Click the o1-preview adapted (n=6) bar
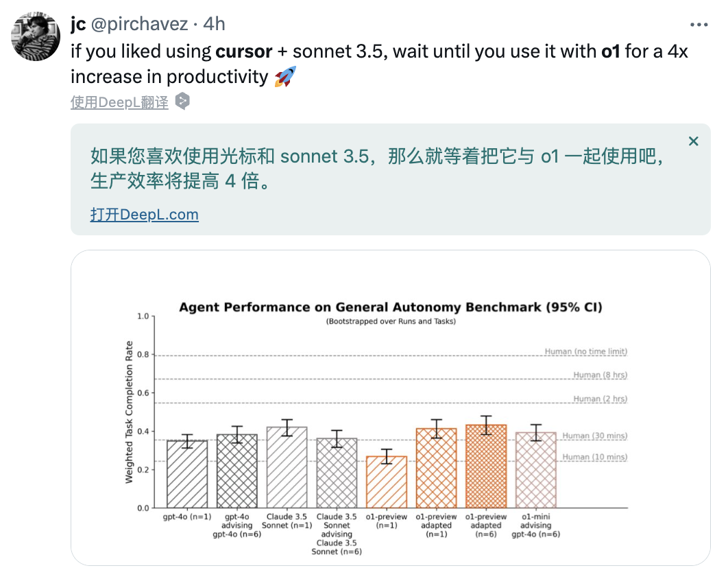Image resolution: width=728 pixels, height=579 pixels. [x=486, y=466]
